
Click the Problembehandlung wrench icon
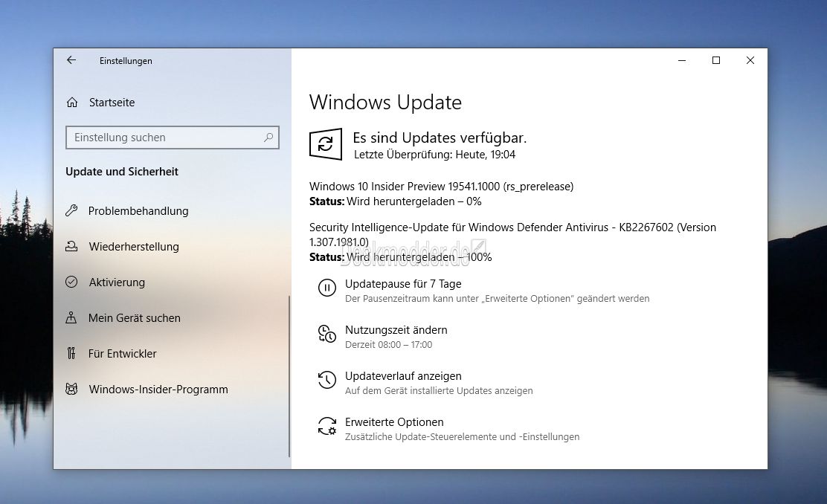[x=71, y=211]
